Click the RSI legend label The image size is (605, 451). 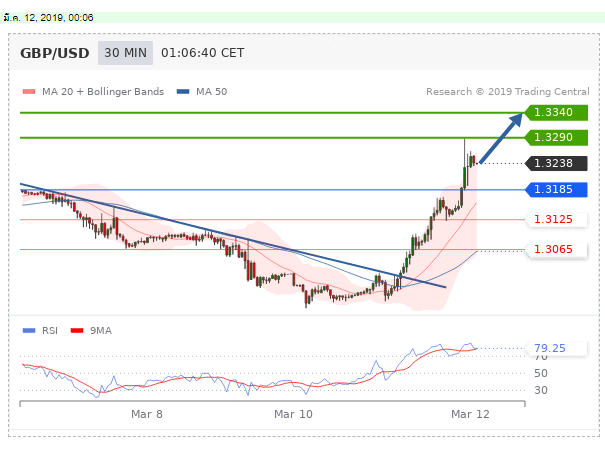[x=50, y=331]
